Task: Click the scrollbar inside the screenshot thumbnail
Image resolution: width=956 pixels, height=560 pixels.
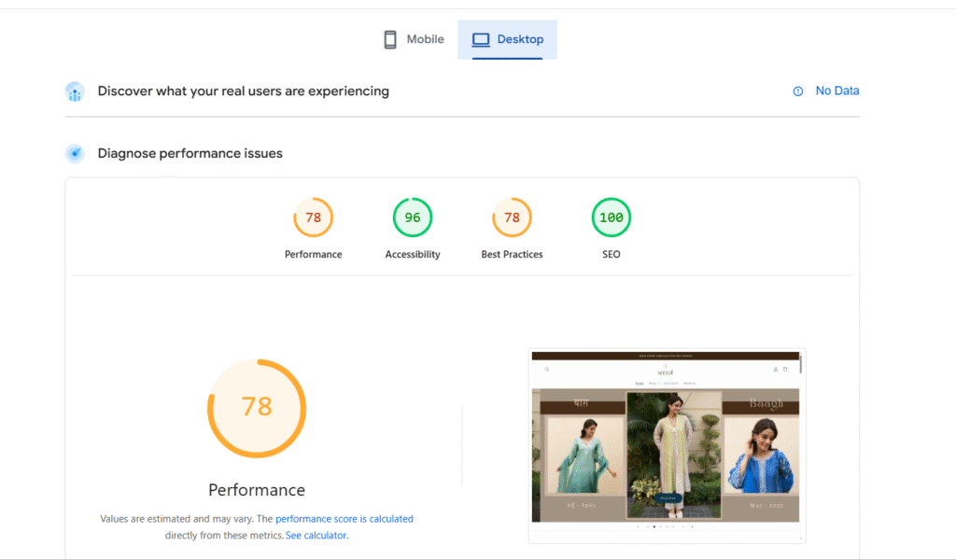Action: pyautogui.click(x=801, y=364)
